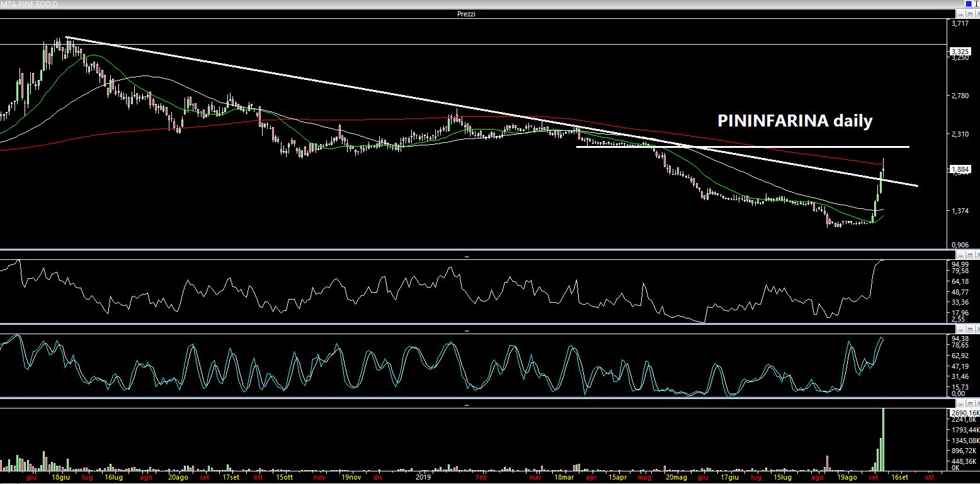980x484 pixels.
Task: Minimize the cyan stochastic oscillator panel
Action: (960, 329)
